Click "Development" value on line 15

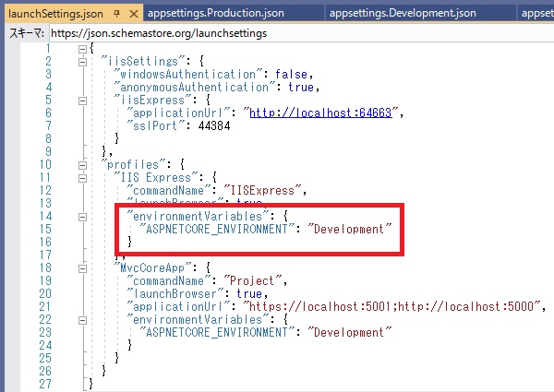click(349, 230)
